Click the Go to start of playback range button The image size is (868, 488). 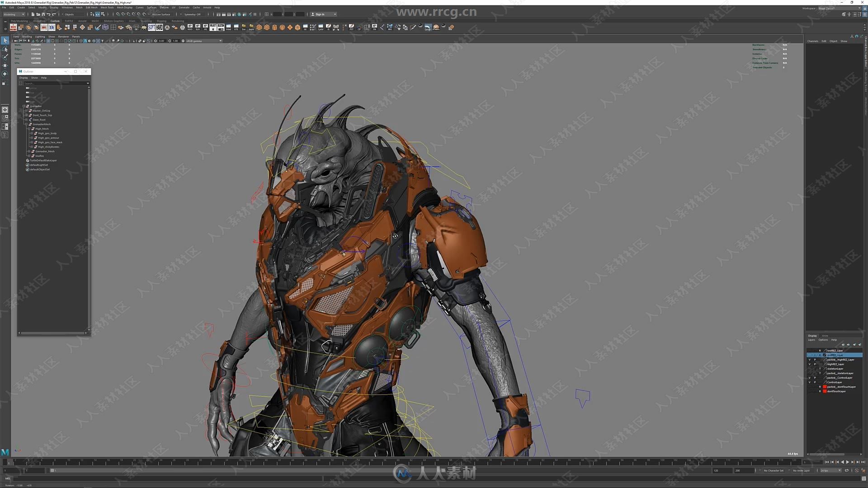click(827, 462)
